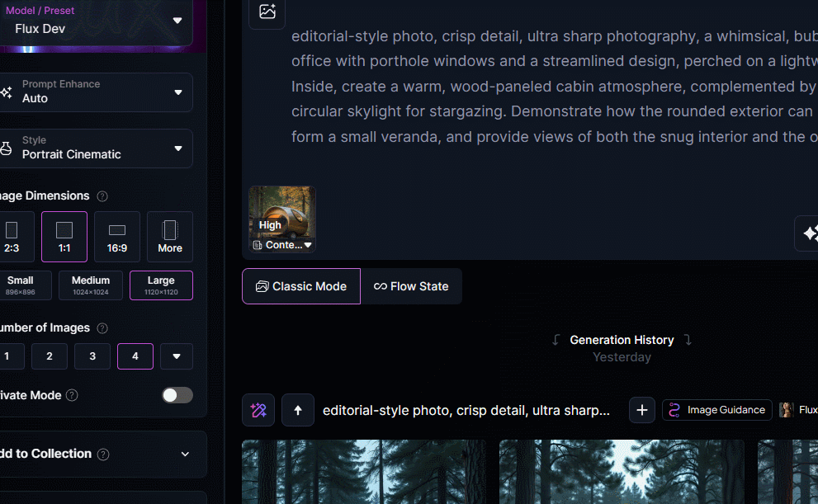The height and width of the screenshot is (504, 818).
Task: Choose Large 1120×1120 size
Action: pos(161,285)
